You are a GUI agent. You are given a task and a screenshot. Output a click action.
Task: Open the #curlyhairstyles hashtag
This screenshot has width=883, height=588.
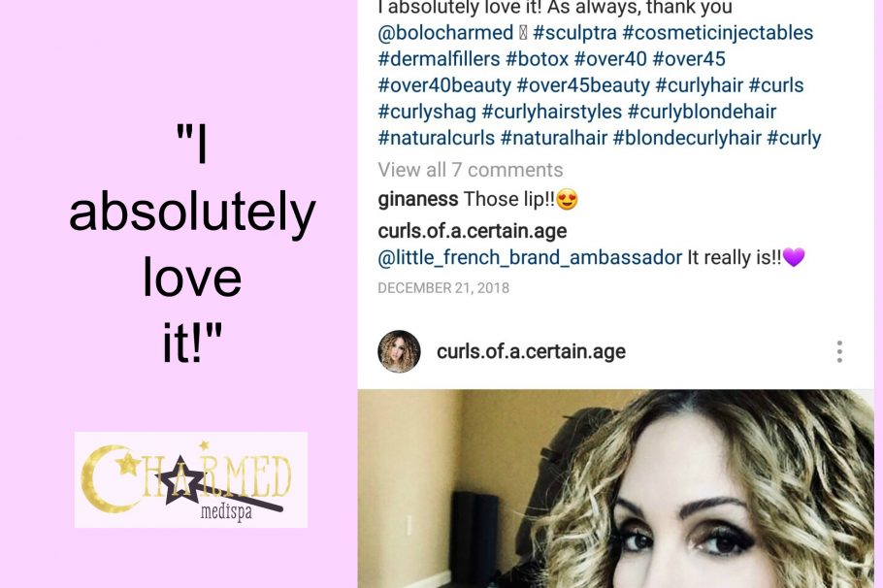pos(552,112)
